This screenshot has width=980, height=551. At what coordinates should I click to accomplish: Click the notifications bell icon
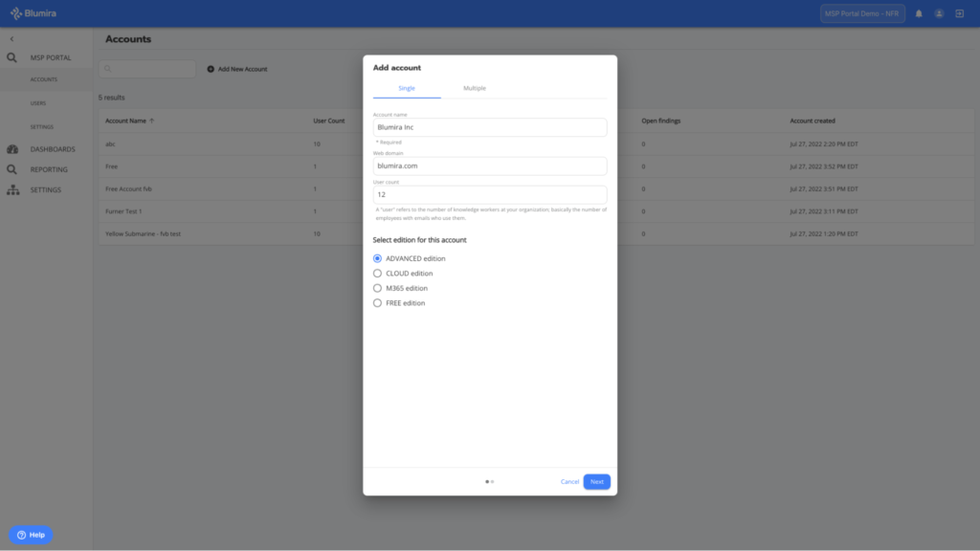click(917, 12)
